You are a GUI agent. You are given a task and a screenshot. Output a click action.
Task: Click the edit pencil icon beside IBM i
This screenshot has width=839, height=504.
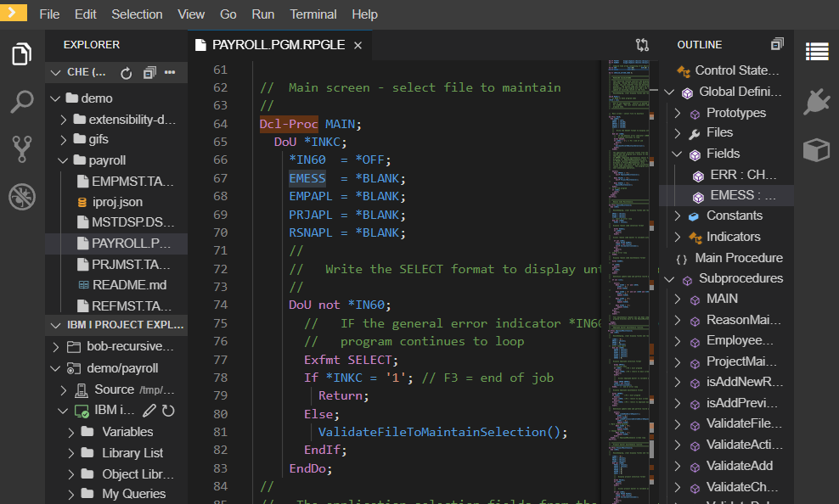(149, 411)
